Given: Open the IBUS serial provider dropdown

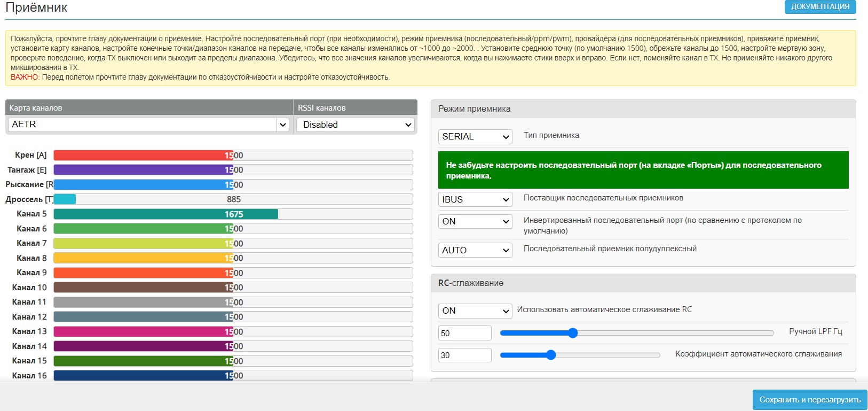Looking at the screenshot, I should pyautogui.click(x=475, y=200).
